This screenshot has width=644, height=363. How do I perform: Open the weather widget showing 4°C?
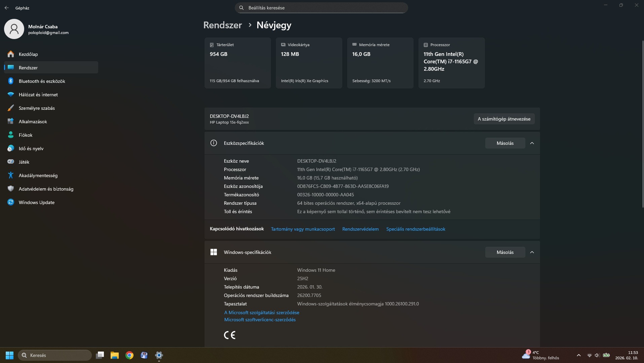pyautogui.click(x=541, y=355)
